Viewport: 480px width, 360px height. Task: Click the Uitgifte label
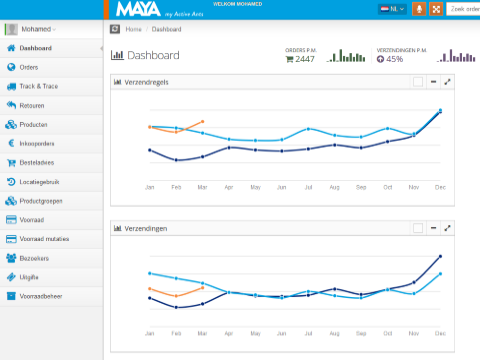click(29, 277)
